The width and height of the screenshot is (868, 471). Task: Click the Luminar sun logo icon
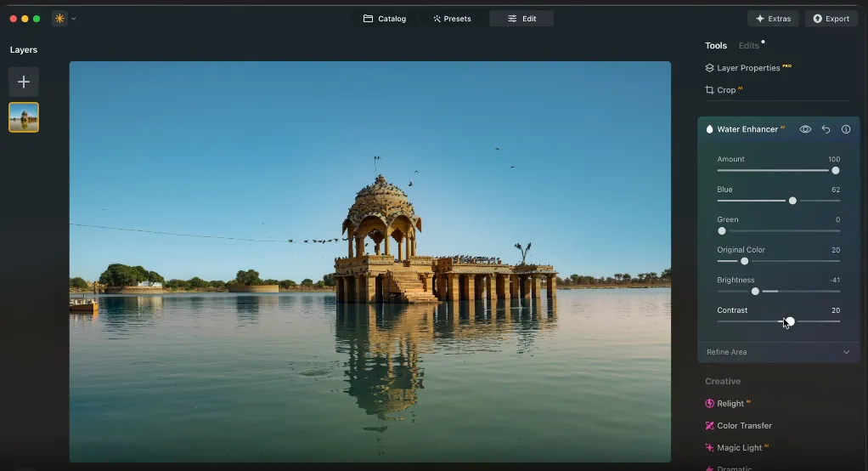(x=59, y=19)
